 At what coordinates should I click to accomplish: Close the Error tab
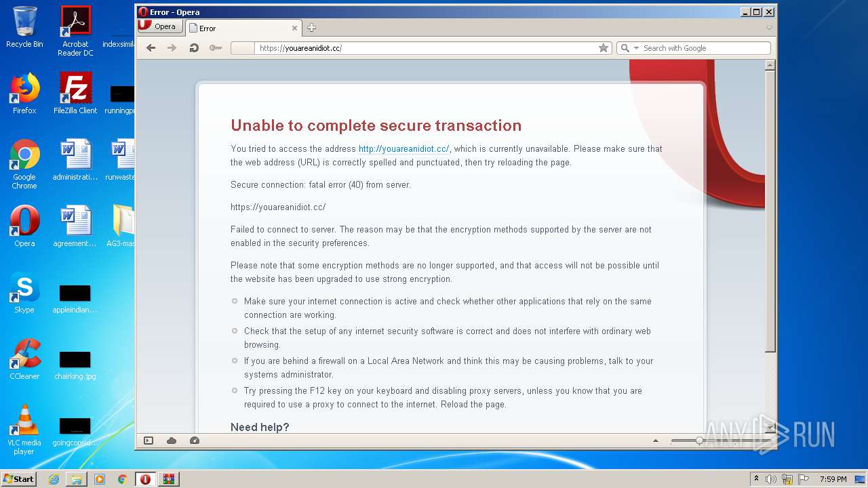294,28
